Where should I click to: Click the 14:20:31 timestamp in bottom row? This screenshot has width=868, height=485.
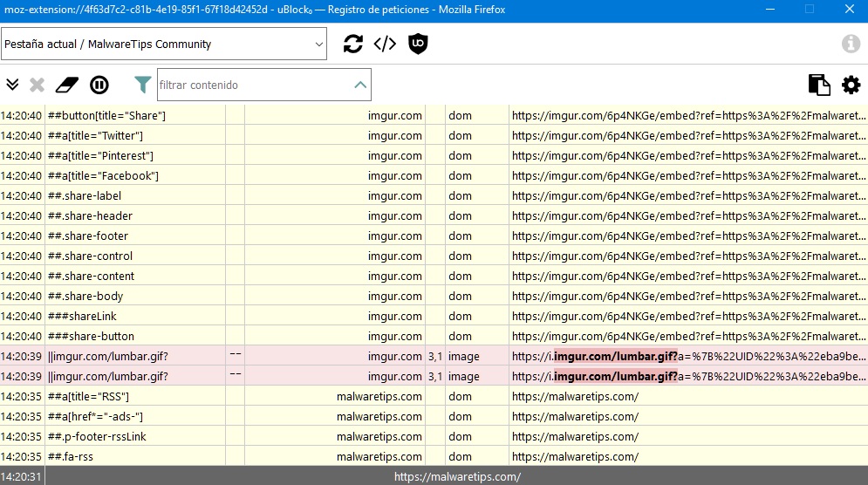pos(21,476)
